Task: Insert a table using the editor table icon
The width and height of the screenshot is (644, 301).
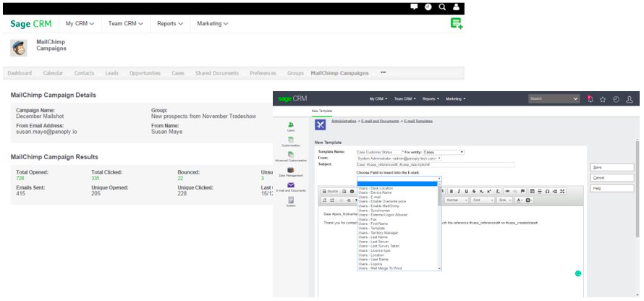Action: 533,191
